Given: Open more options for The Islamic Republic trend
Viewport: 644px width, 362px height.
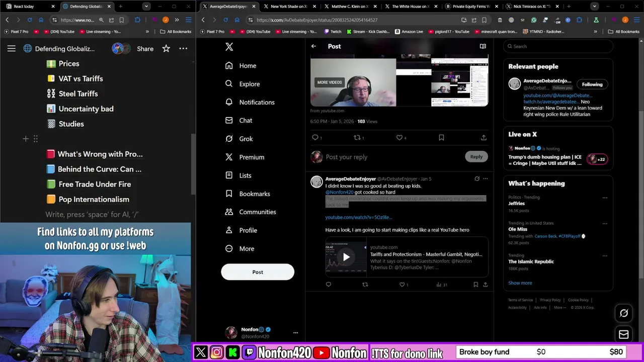Looking at the screenshot, I should [605, 255].
